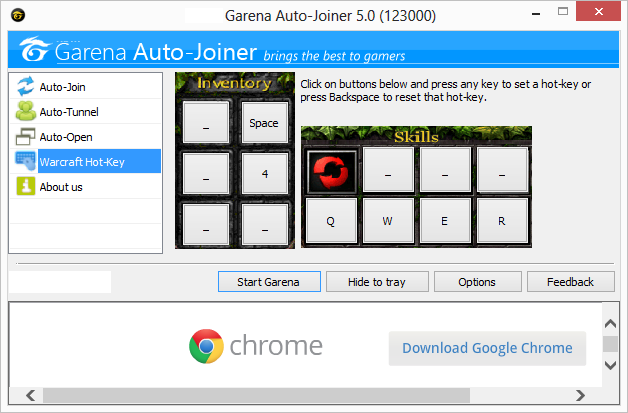Click empty skill slot next to reset icon

(388, 169)
